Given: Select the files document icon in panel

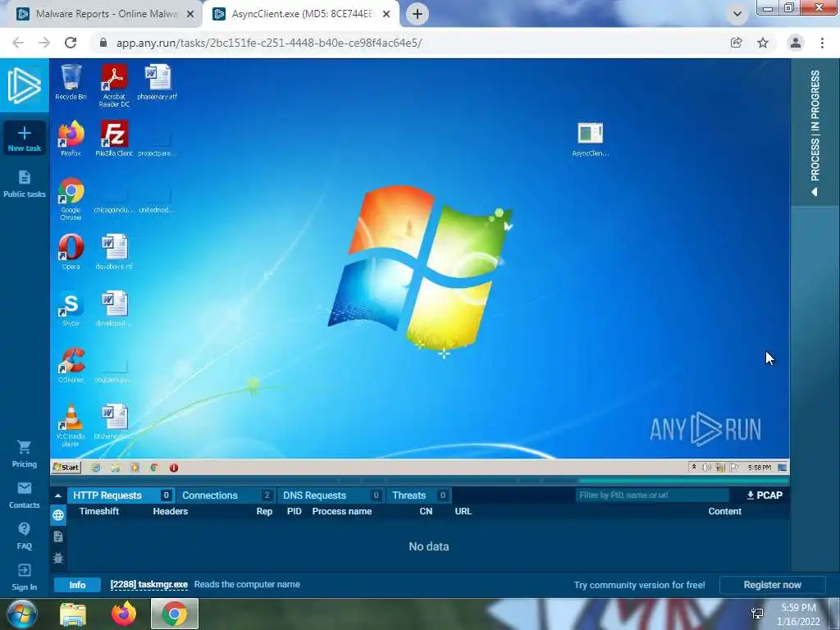Looking at the screenshot, I should (x=58, y=536).
